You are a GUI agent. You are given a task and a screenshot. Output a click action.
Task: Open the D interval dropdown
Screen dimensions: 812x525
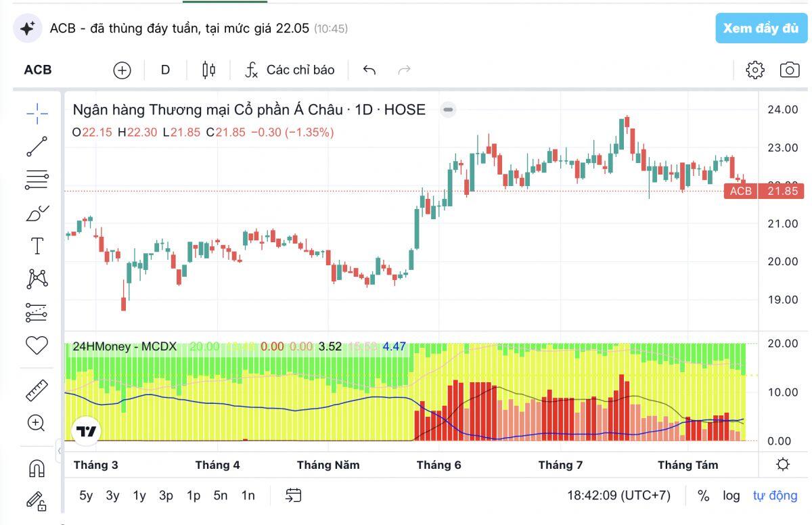coord(165,70)
